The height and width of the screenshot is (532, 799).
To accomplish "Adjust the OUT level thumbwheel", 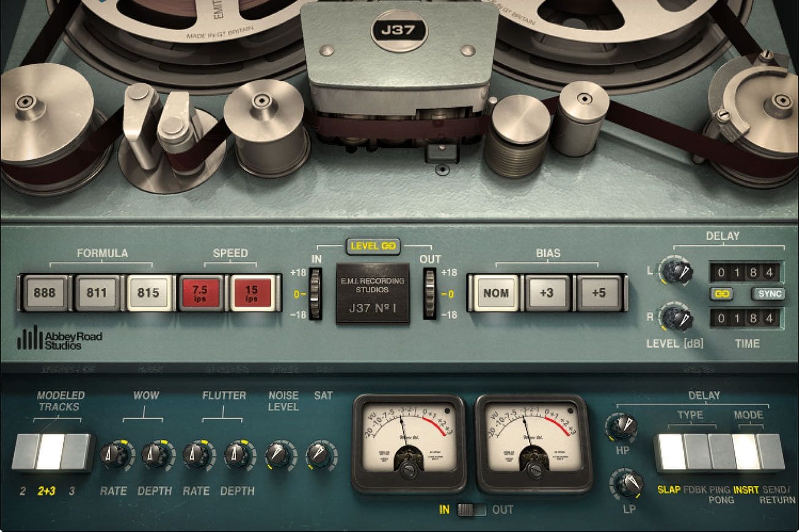I will (x=430, y=293).
